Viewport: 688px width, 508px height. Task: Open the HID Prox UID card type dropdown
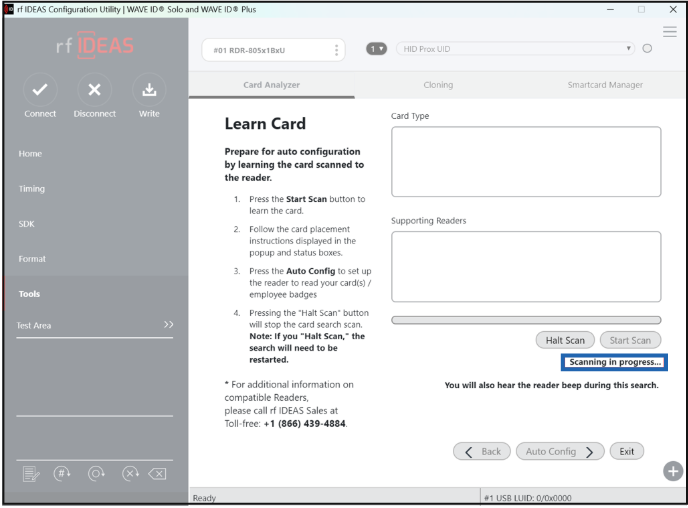click(515, 49)
